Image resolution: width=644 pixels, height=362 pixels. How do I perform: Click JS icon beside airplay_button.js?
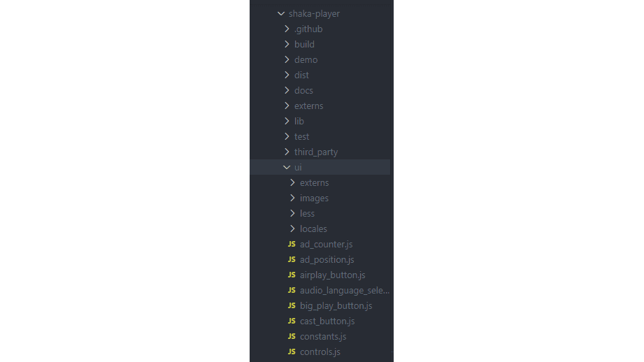[x=292, y=275]
